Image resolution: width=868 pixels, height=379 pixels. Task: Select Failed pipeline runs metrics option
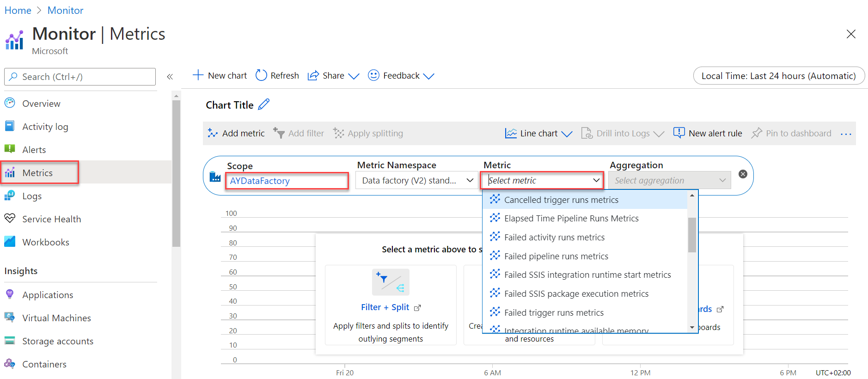point(556,256)
